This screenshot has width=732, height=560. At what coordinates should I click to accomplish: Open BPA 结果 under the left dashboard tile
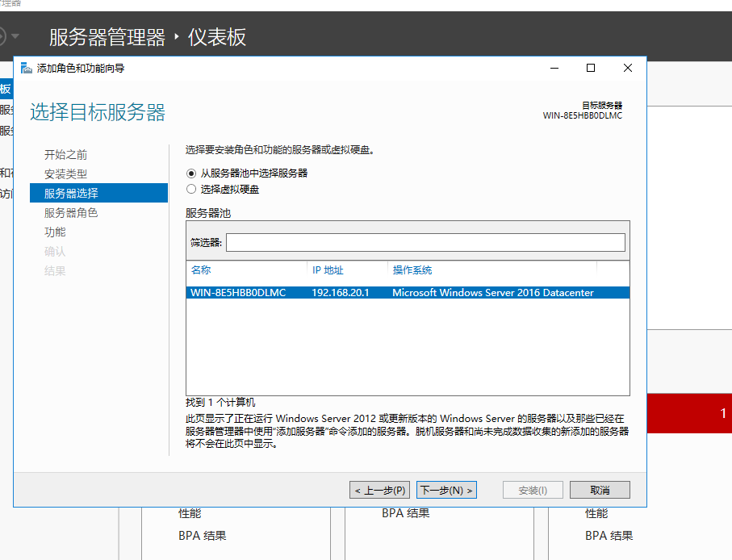tap(202, 536)
